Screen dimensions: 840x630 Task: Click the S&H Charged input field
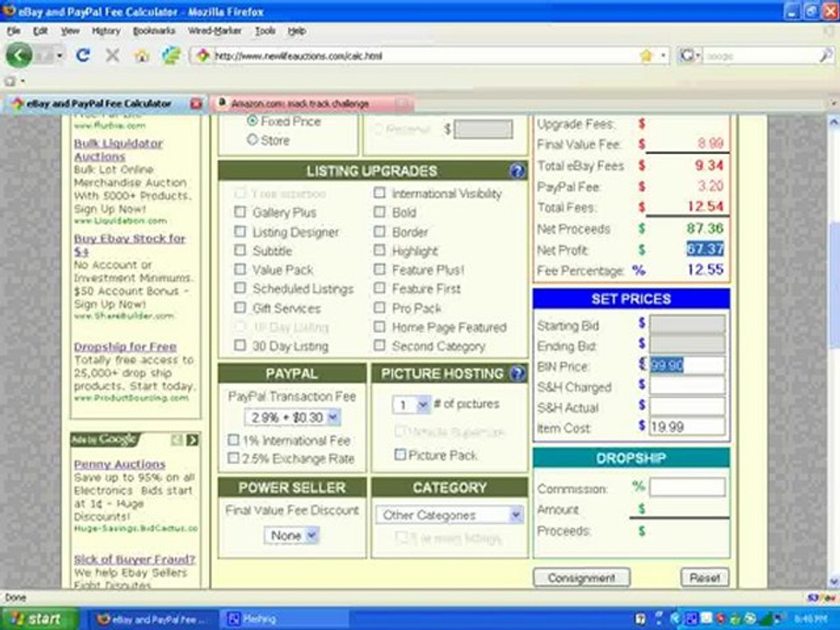pos(688,385)
